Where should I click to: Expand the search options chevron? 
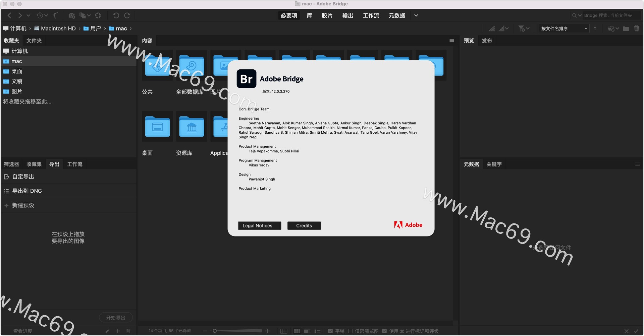tap(580, 15)
